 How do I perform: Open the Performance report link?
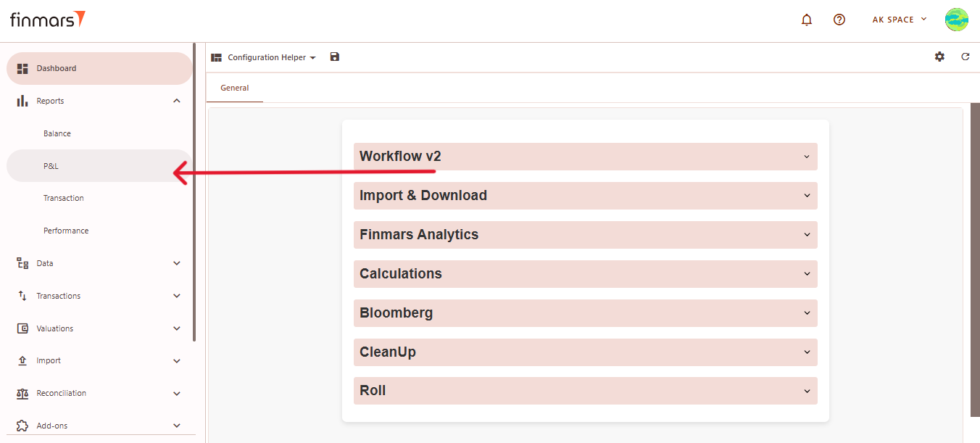[66, 231]
